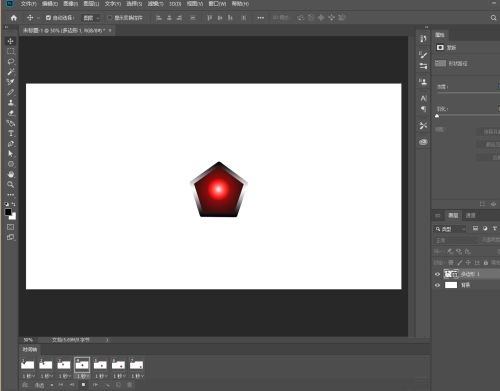Hide the white background layer

437,285
